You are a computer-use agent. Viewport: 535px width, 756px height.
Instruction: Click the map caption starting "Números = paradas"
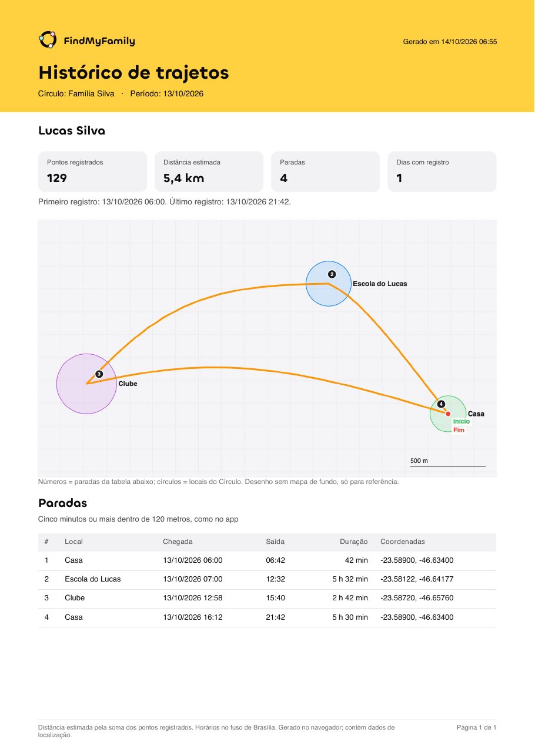(219, 482)
